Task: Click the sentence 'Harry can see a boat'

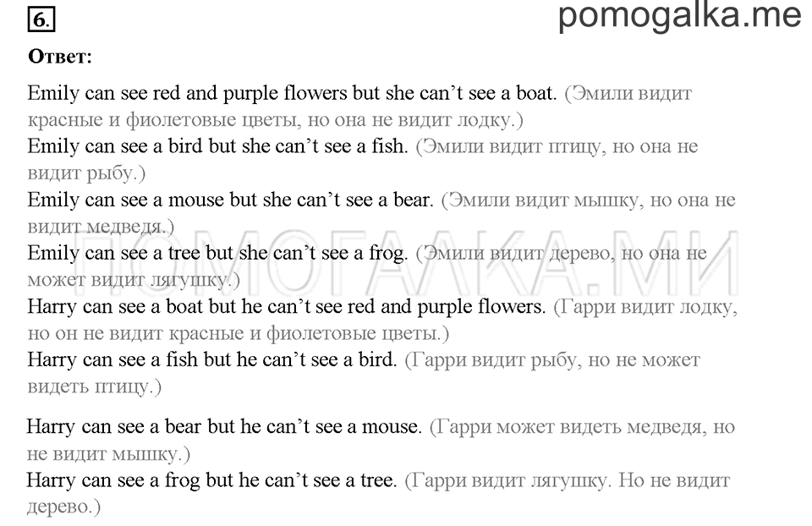Action: click(287, 306)
